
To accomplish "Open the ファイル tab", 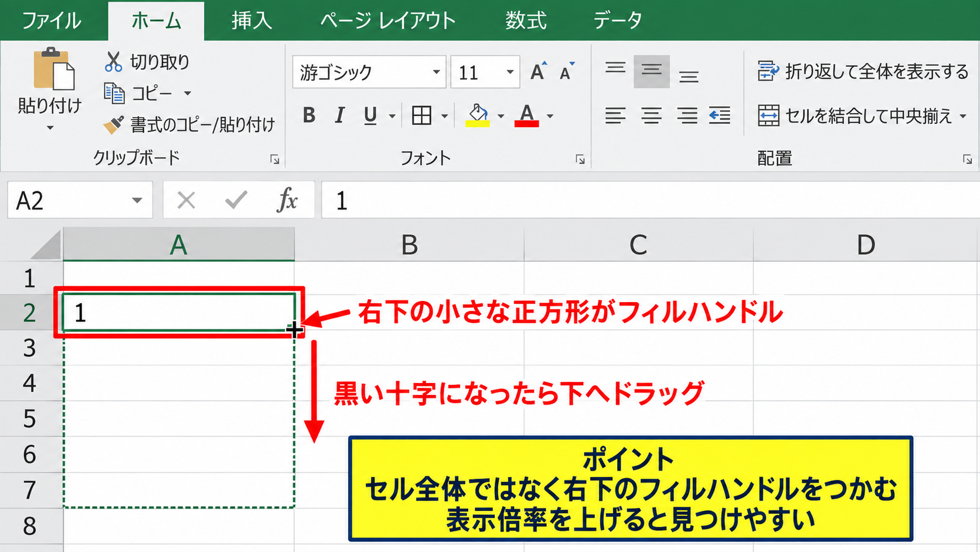I will [x=52, y=21].
